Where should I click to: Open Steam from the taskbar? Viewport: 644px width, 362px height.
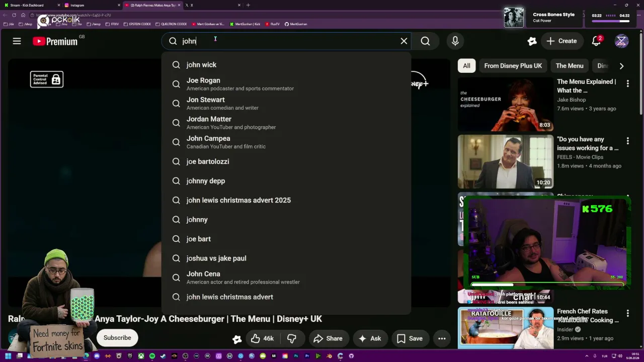click(163, 356)
